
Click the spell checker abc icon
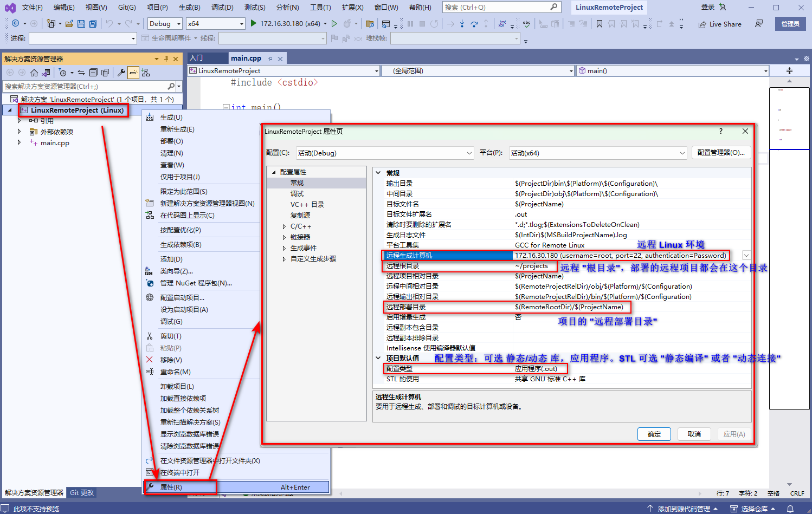[x=526, y=24]
